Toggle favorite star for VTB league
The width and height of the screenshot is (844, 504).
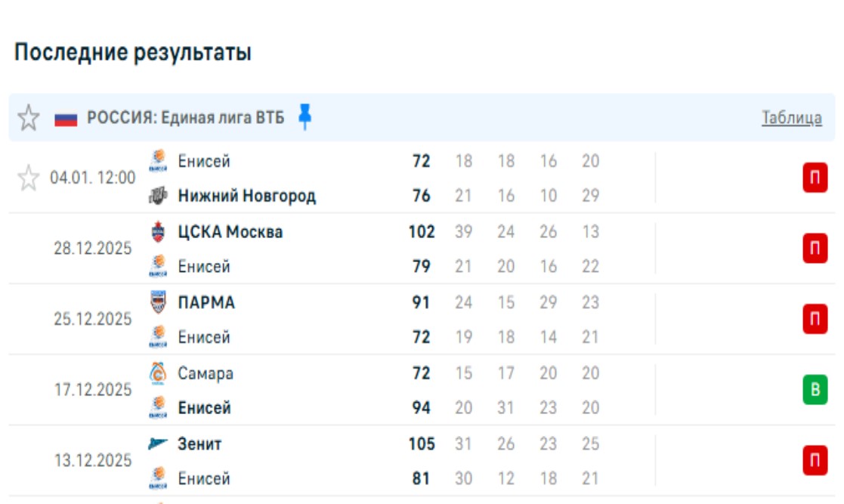click(x=28, y=118)
